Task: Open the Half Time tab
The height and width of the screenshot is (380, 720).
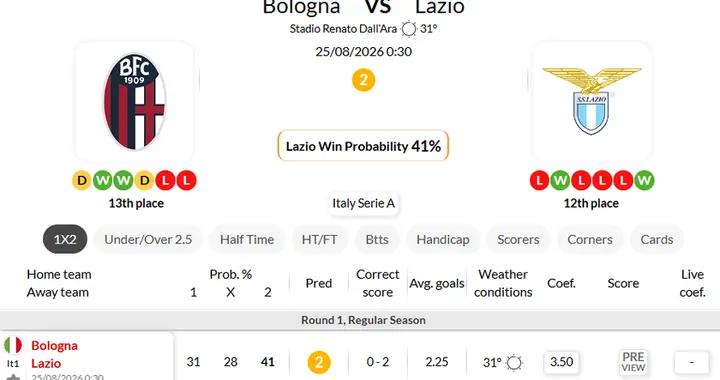Action: click(247, 239)
